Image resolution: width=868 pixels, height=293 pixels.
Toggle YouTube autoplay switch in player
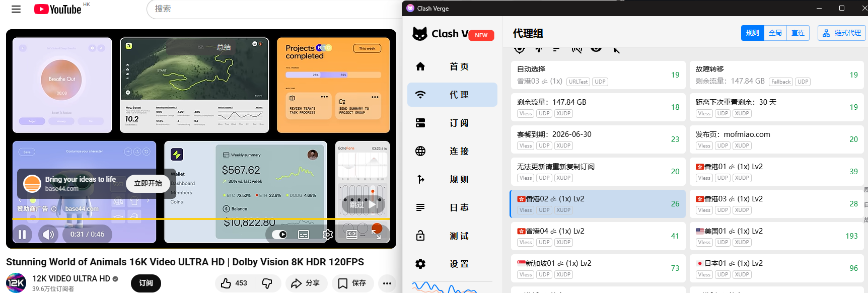pos(279,235)
